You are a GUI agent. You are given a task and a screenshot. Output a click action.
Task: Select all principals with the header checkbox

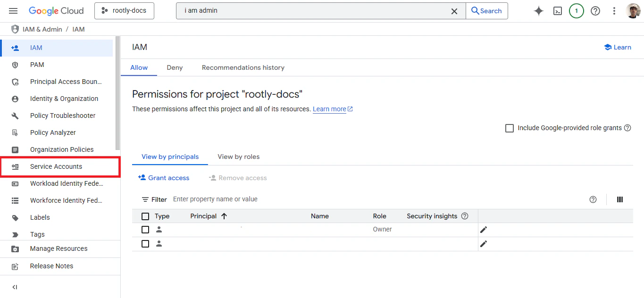[145, 216]
